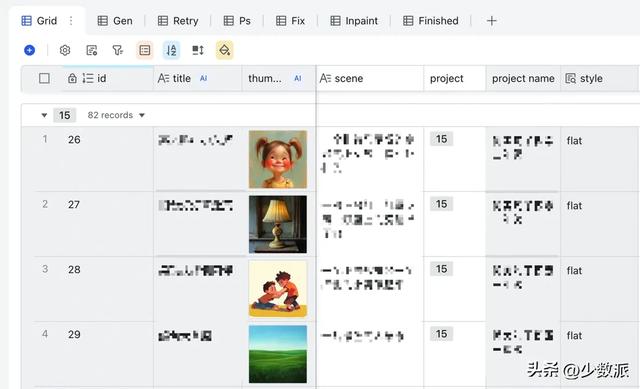
Task: Open the filter tool
Action: click(118, 50)
